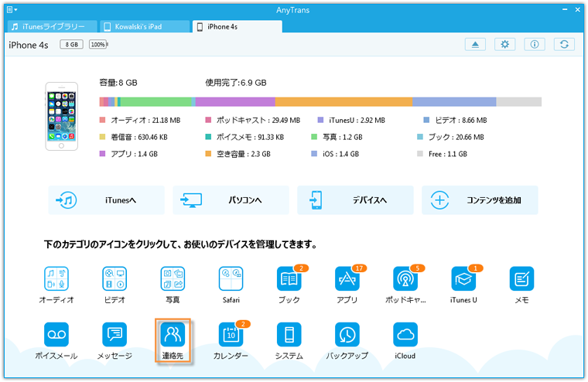
Task: Click the ブック : 20.66 MB legend
Action: [451, 137]
